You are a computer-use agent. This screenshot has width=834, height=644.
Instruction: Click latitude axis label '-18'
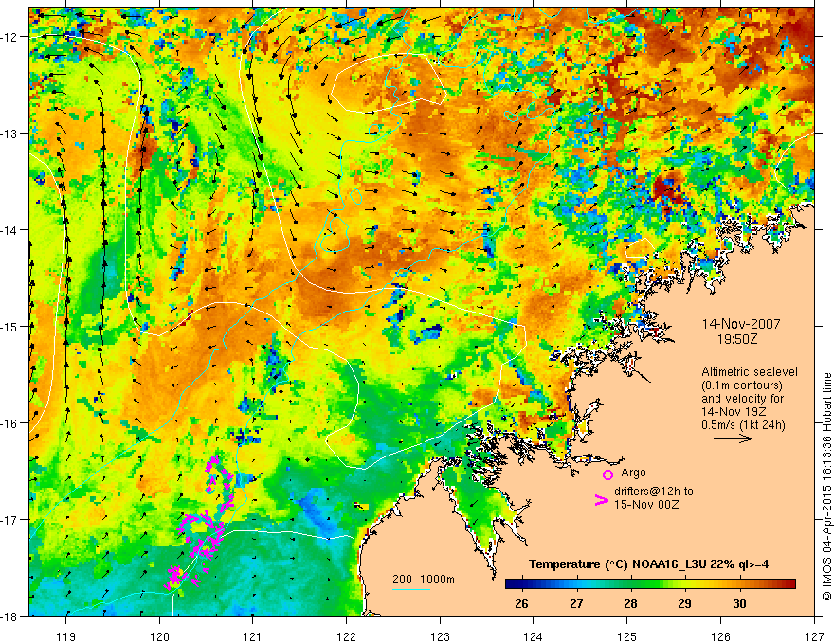10,616
